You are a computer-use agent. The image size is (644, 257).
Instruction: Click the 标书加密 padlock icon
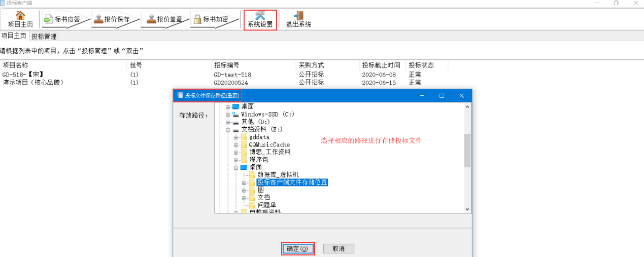(x=197, y=19)
